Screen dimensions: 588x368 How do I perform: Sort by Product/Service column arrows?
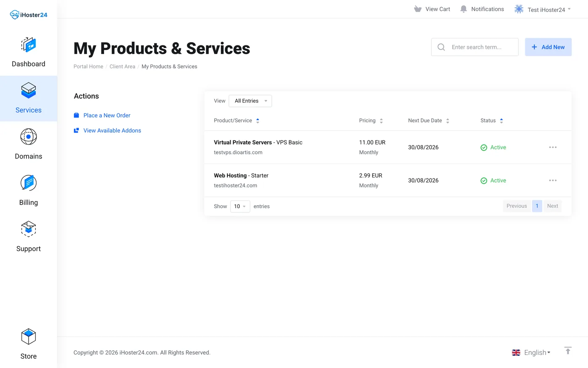[x=257, y=121]
